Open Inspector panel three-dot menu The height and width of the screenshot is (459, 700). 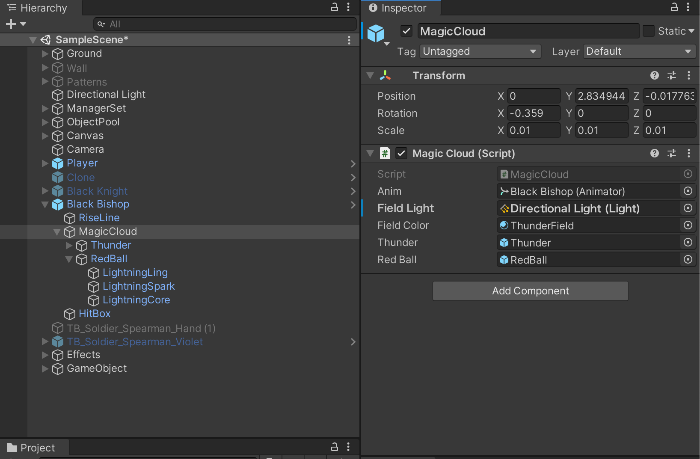click(x=688, y=7)
